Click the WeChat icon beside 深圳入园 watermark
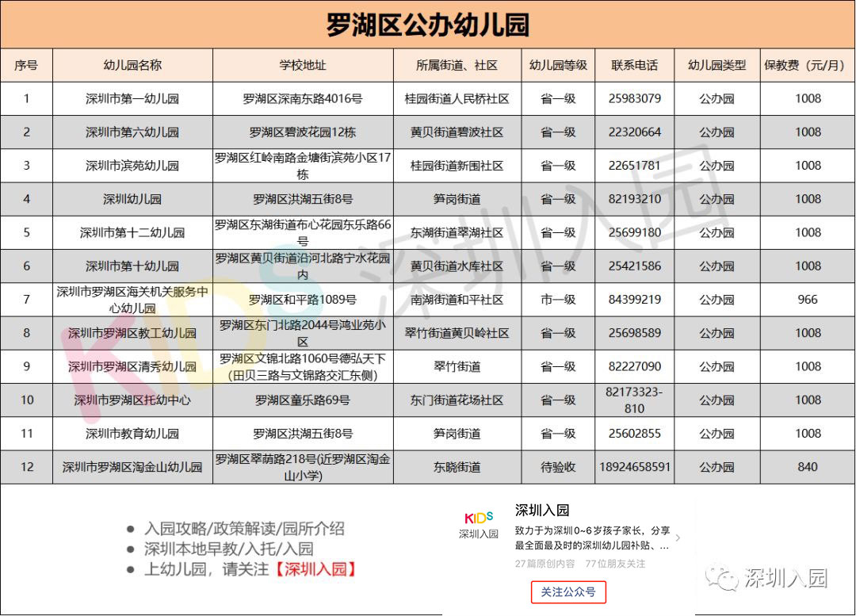 (724, 576)
